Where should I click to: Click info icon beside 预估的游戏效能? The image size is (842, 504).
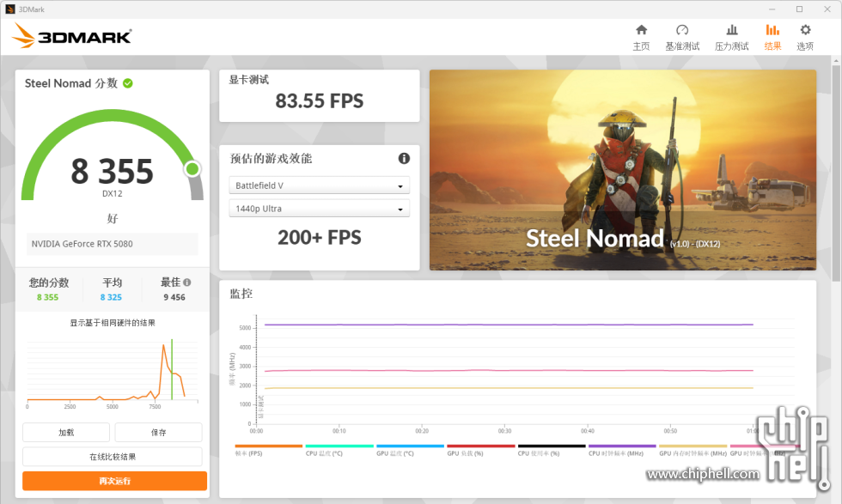[x=404, y=159]
